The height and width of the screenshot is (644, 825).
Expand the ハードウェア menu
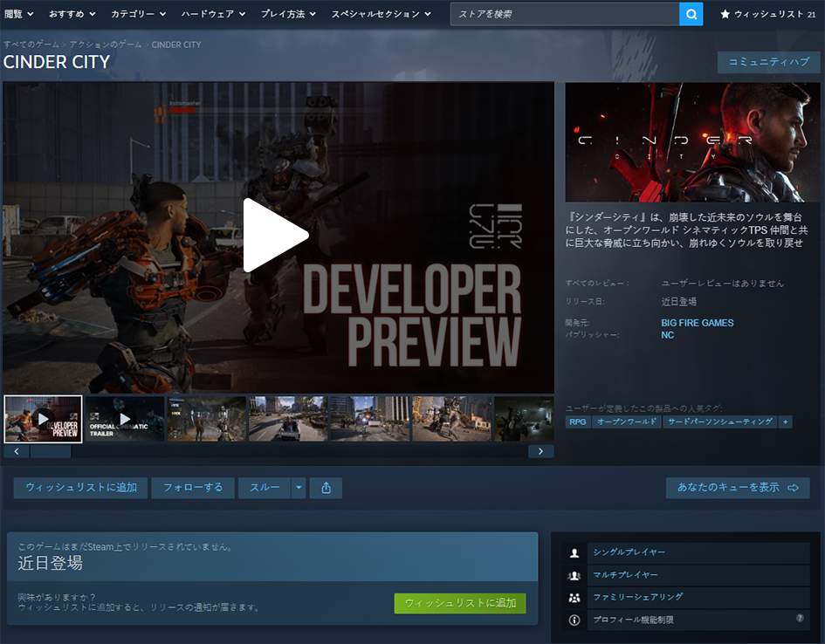pos(213,14)
